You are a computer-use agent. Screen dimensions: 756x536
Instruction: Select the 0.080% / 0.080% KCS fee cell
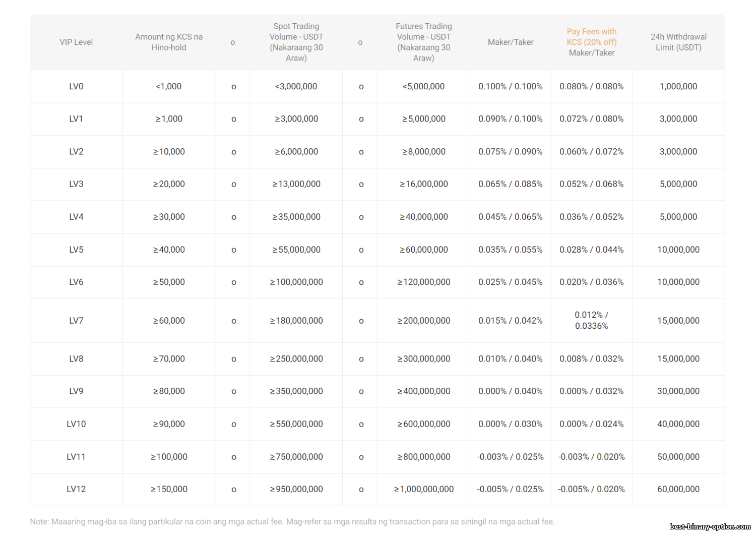tap(592, 86)
